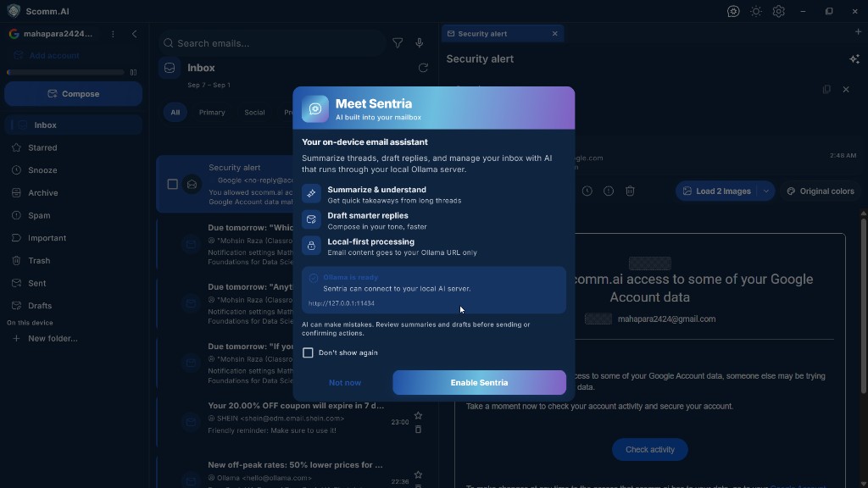Click the Sentria chat logo icon
This screenshot has height=488, width=868.
315,108
